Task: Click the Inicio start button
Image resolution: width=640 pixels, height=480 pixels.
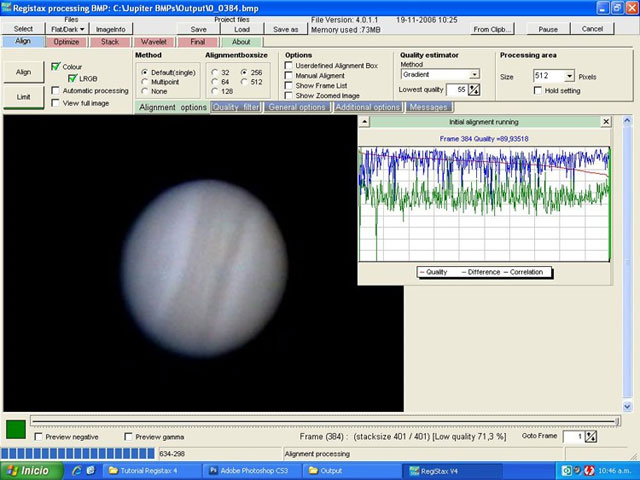Action: [28, 470]
